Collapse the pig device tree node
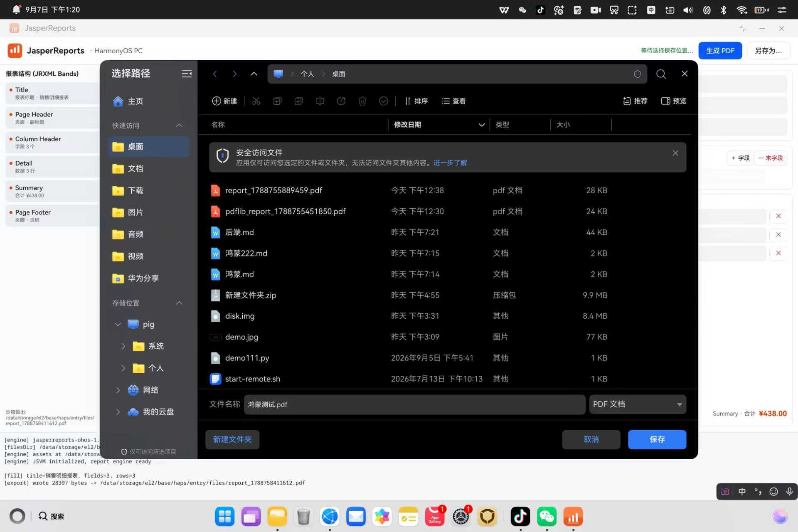Viewport: 798px width, 532px height. pos(118,324)
